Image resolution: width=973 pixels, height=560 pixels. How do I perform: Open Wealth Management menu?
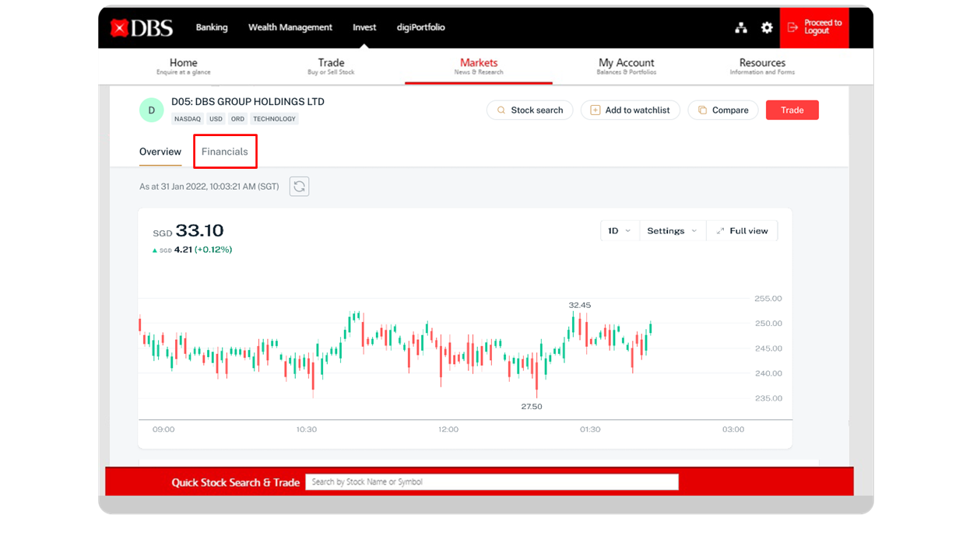coord(290,27)
